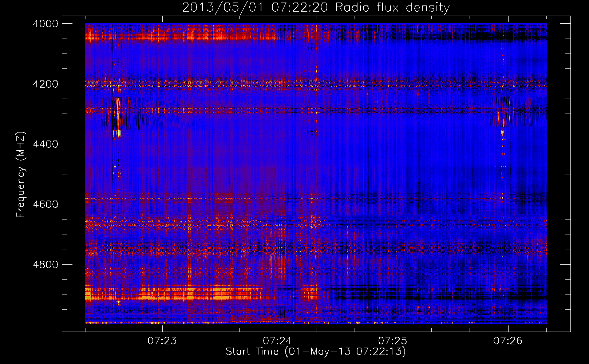589x364 pixels.
Task: Click the 'Frequency (MHZ)' axis title
Action: 21,175
